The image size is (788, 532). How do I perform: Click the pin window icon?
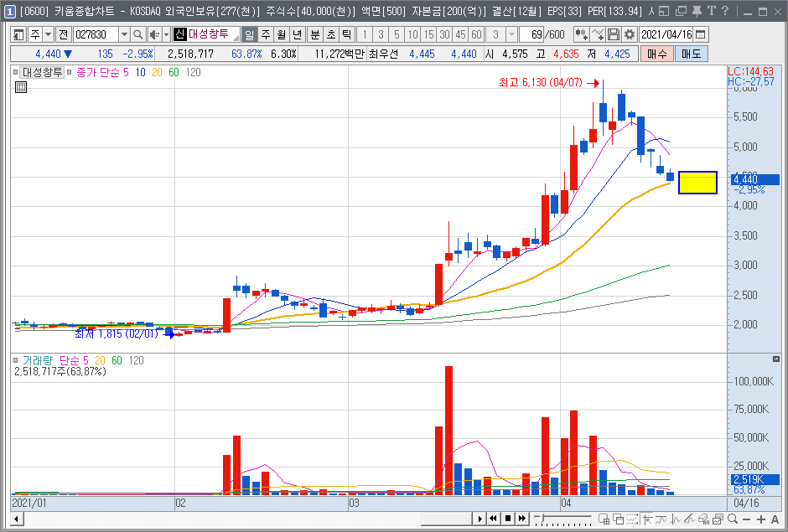pyautogui.click(x=697, y=11)
